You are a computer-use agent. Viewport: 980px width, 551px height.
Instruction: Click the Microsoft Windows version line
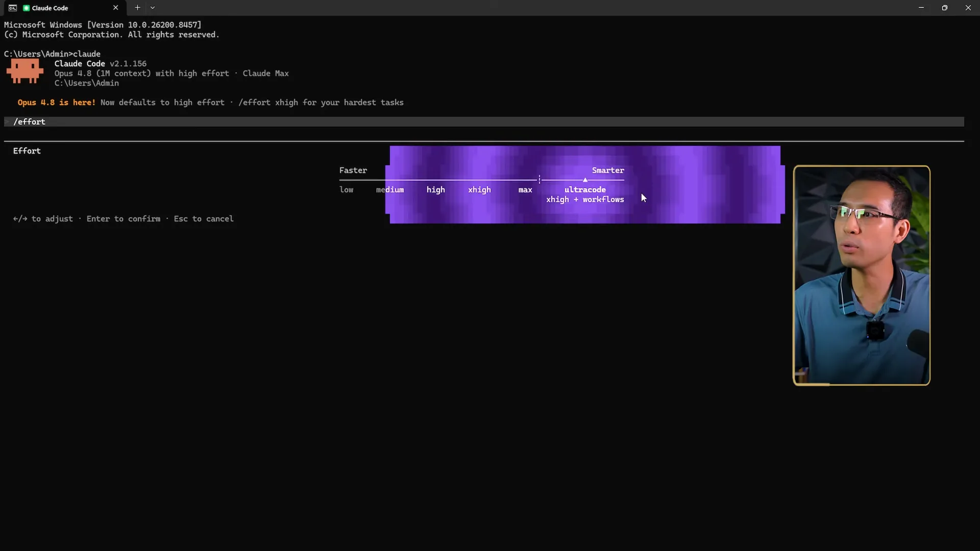click(x=103, y=25)
